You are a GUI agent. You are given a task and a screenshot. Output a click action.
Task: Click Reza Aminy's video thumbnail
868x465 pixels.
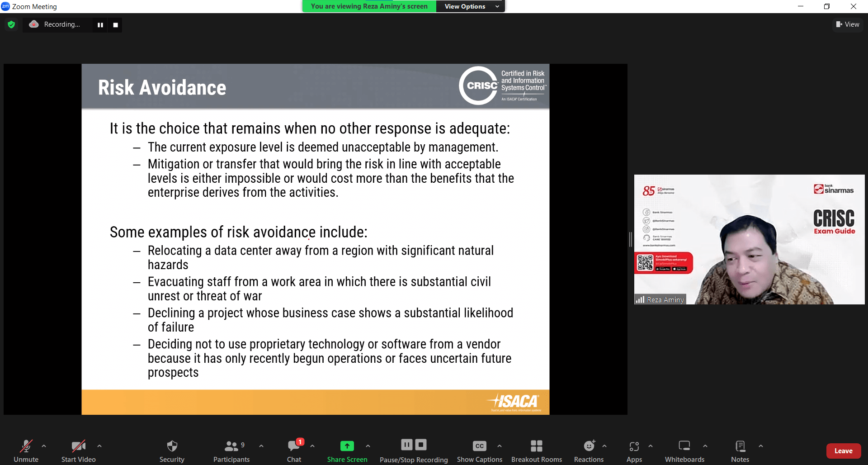click(749, 239)
